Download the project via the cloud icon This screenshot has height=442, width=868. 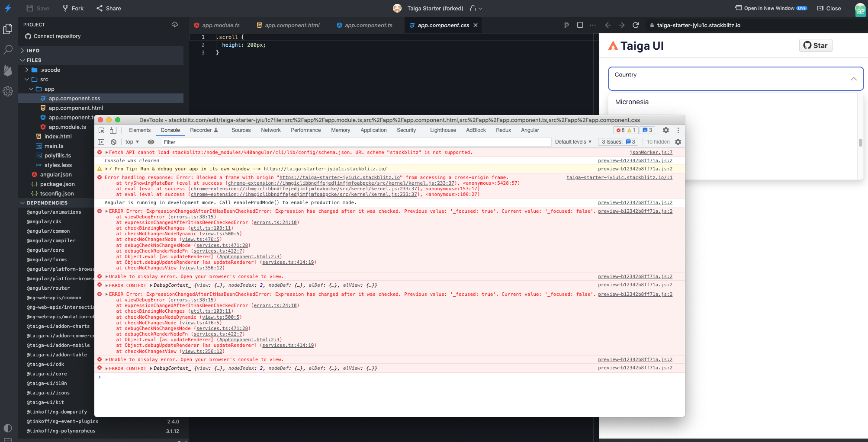[x=175, y=25]
